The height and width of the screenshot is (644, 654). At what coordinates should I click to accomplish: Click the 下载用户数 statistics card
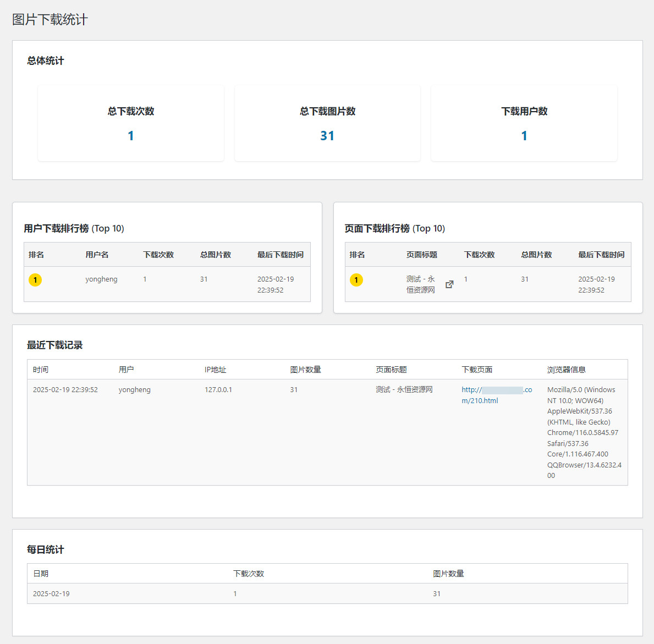point(524,123)
